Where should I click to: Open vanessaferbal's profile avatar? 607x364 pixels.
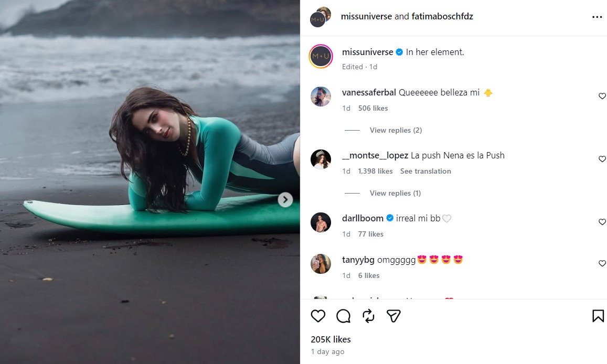click(x=321, y=97)
